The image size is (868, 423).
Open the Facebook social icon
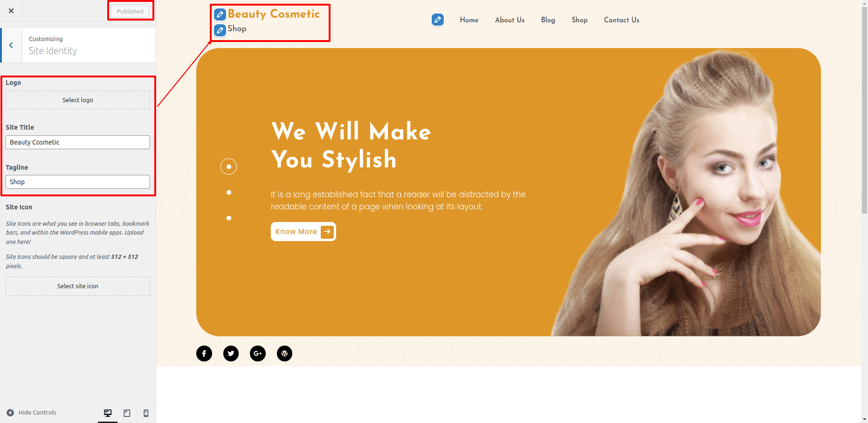click(204, 354)
